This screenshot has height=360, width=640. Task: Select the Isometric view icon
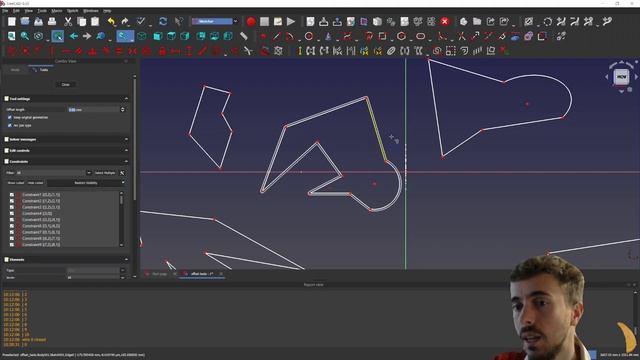pyautogui.click(x=142, y=36)
